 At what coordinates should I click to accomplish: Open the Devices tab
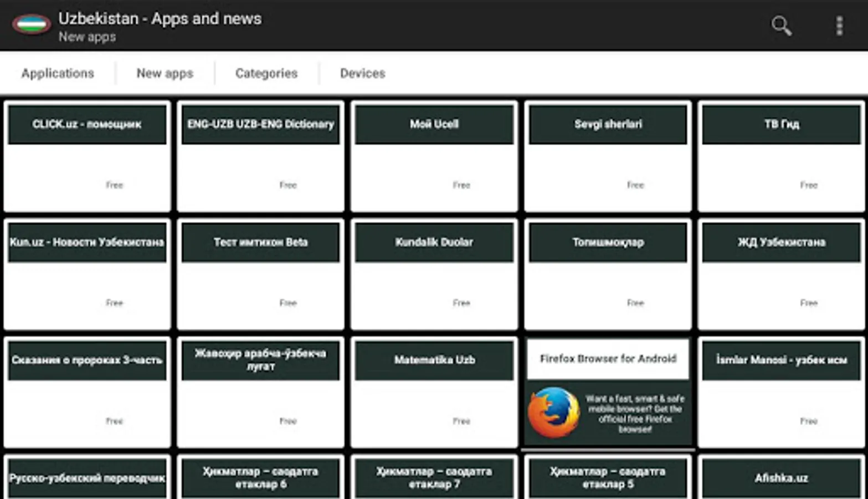point(362,73)
